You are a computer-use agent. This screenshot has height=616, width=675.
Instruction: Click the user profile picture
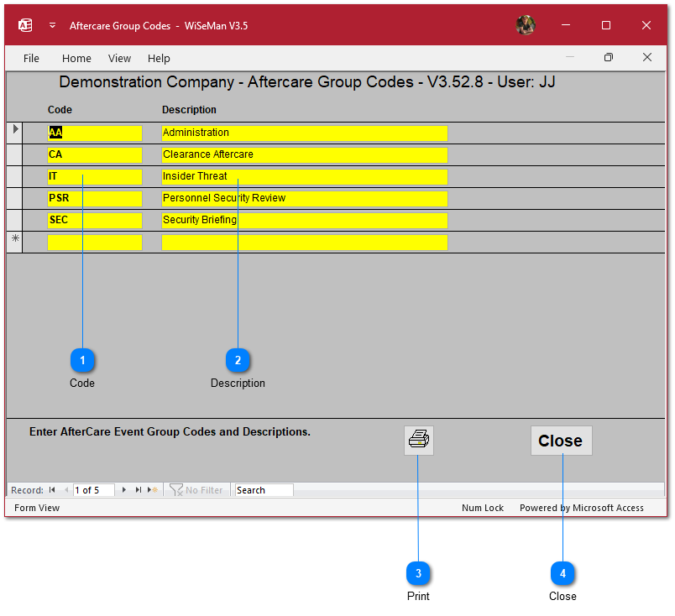pyautogui.click(x=526, y=25)
